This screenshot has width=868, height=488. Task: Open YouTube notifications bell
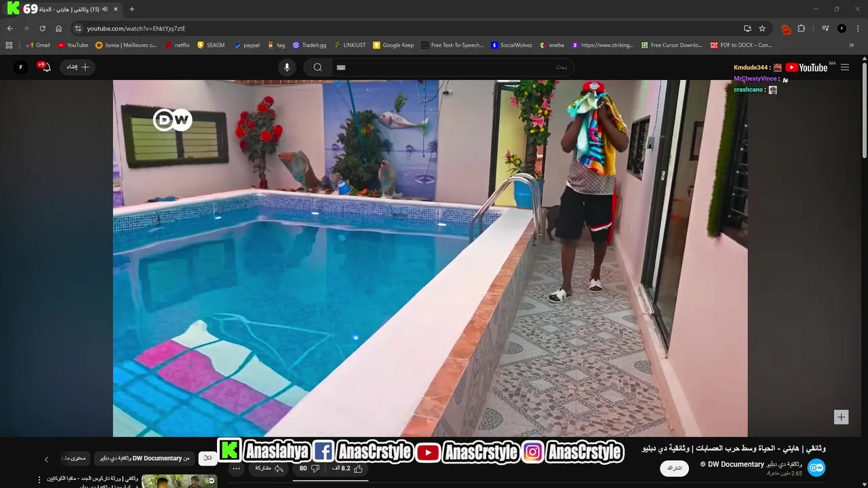tap(45, 66)
